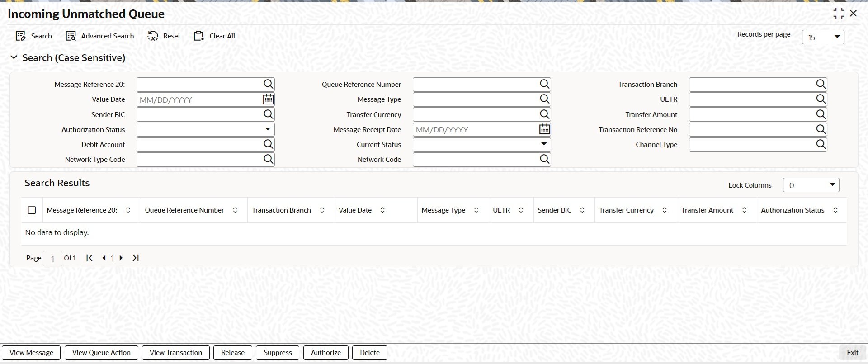Sort results by Transaction Branch column
868x364 pixels.
coord(322,210)
